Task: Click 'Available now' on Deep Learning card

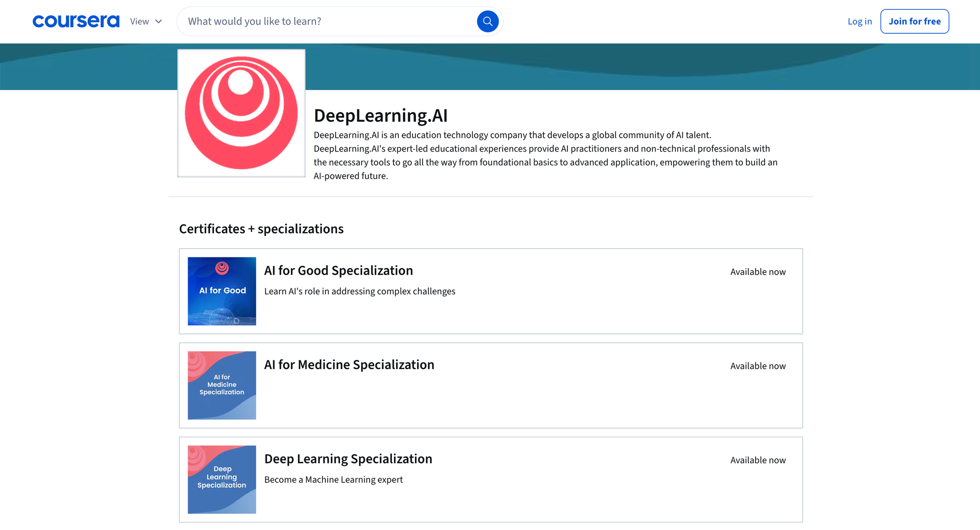Action: pyautogui.click(x=758, y=460)
